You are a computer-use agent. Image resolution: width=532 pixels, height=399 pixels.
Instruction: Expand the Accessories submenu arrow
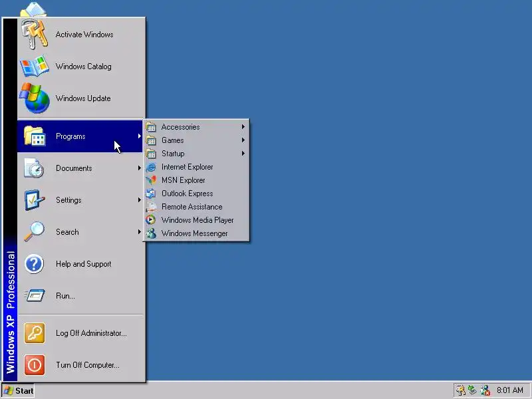[243, 127]
